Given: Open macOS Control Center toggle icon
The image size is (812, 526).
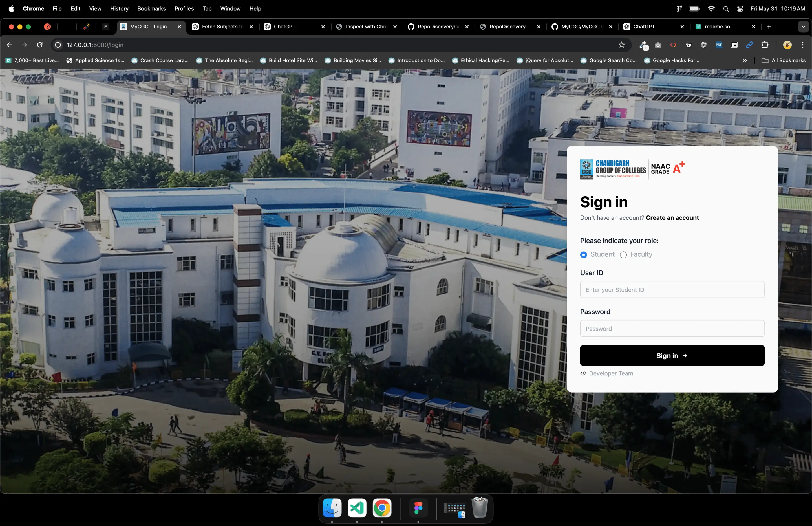Looking at the screenshot, I should [740, 9].
